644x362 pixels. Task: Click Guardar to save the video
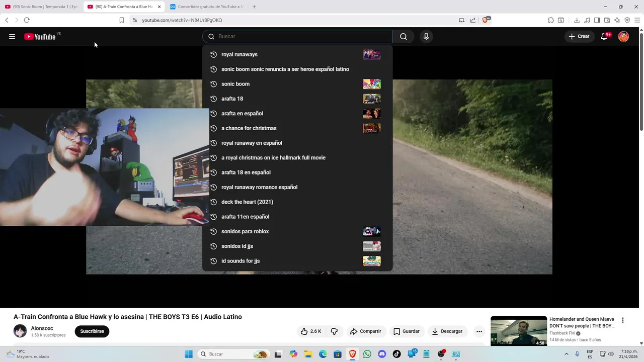tap(406, 331)
